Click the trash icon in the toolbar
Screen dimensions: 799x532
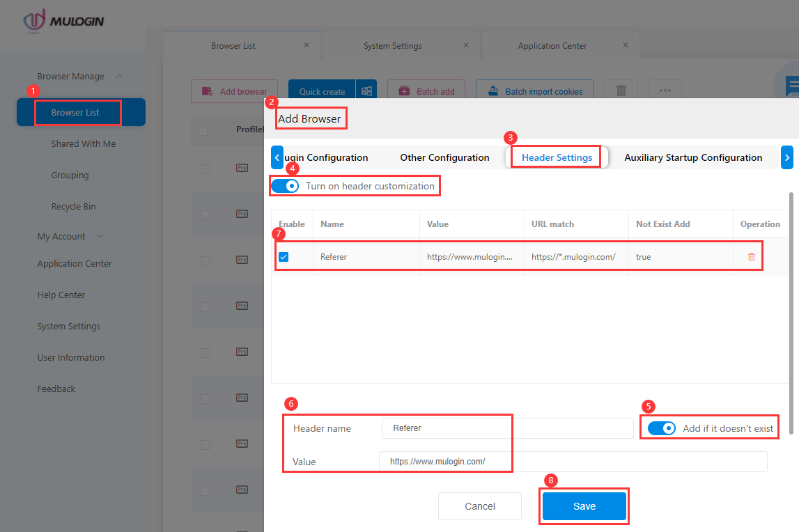[x=620, y=89]
